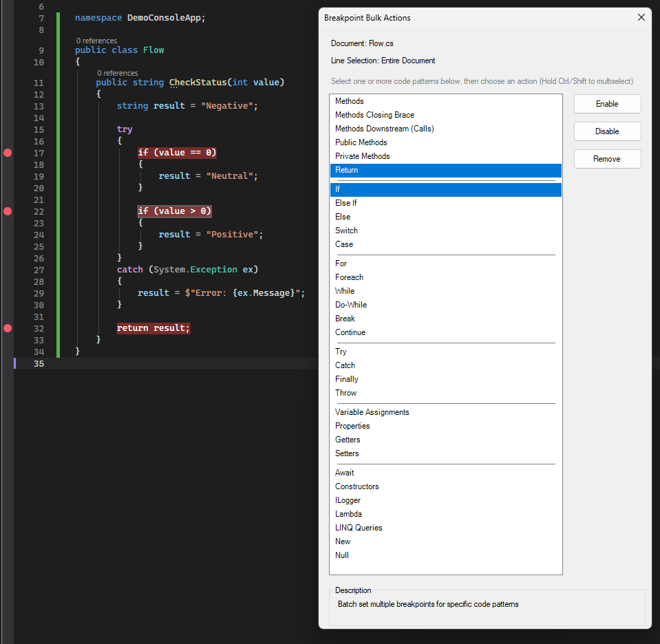660x644 pixels.
Task: Click the catch (System.Exception ex) line
Action: coord(187,270)
